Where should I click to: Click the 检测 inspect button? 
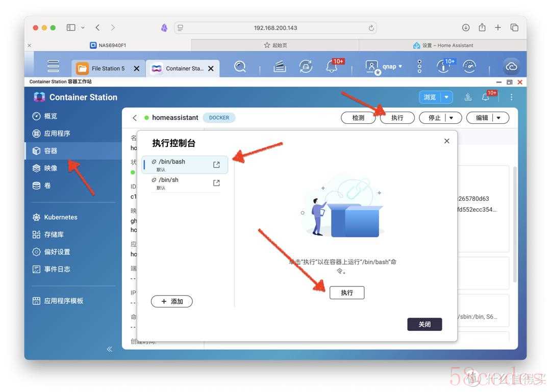pos(358,118)
